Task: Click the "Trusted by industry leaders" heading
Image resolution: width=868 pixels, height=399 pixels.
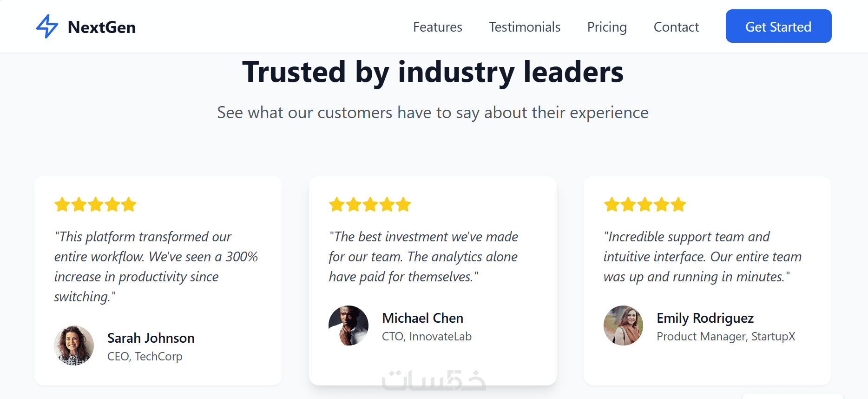Action: pyautogui.click(x=433, y=73)
